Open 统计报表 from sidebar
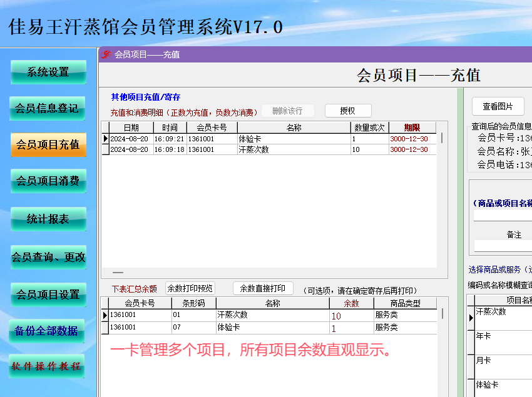The height and width of the screenshot is (397, 532). (x=48, y=219)
